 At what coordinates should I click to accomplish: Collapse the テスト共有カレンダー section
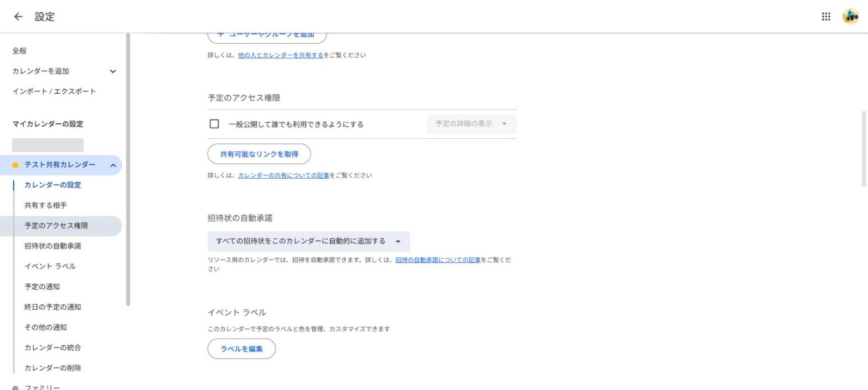113,165
